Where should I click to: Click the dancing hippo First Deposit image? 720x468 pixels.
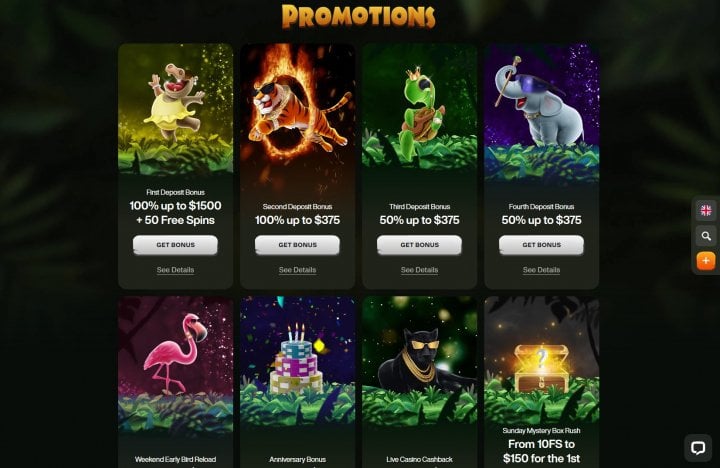[x=175, y=110]
